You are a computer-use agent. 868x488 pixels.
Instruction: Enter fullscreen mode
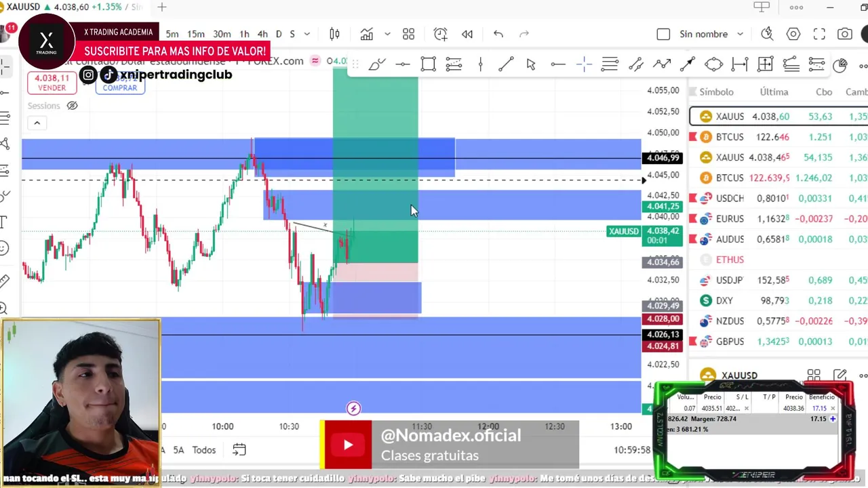pos(819,34)
